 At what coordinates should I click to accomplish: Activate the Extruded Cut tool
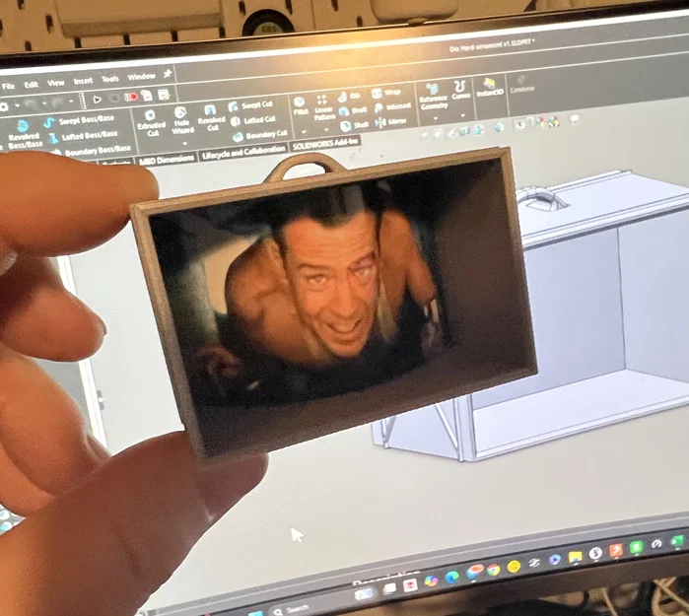(151, 123)
